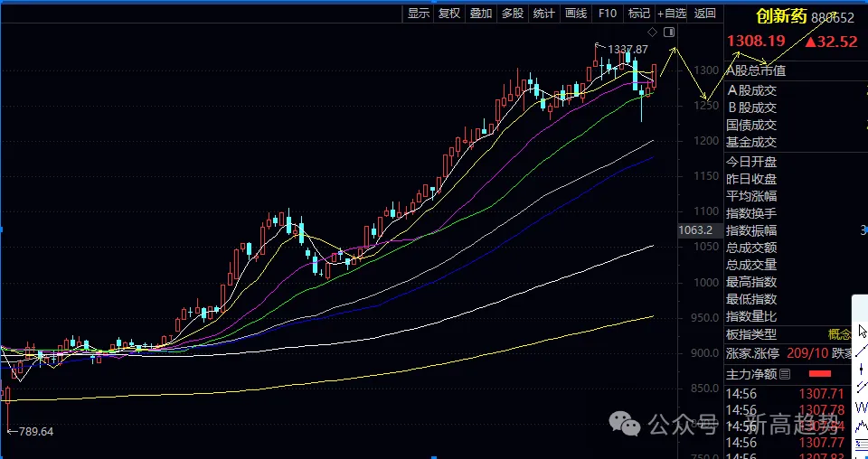Screen dimensions: 868x459
Task: Click the 昨日收盘 row label
Action: (751, 179)
